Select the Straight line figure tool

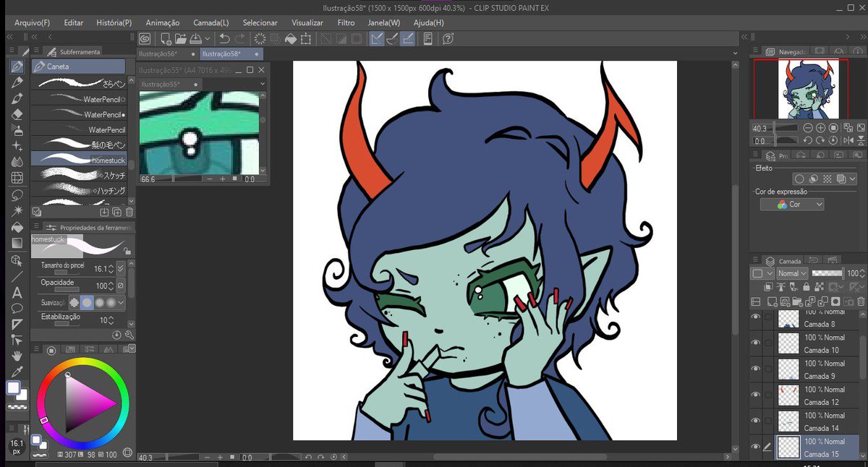pos(17,277)
